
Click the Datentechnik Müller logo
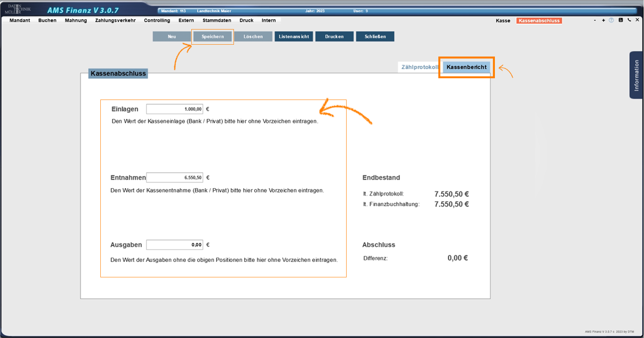[x=17, y=9]
